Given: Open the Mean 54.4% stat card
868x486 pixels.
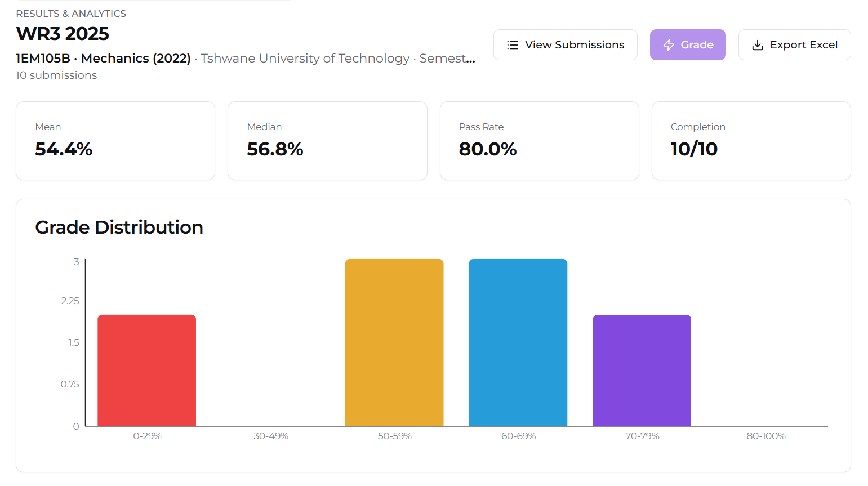Looking at the screenshot, I should click(115, 141).
